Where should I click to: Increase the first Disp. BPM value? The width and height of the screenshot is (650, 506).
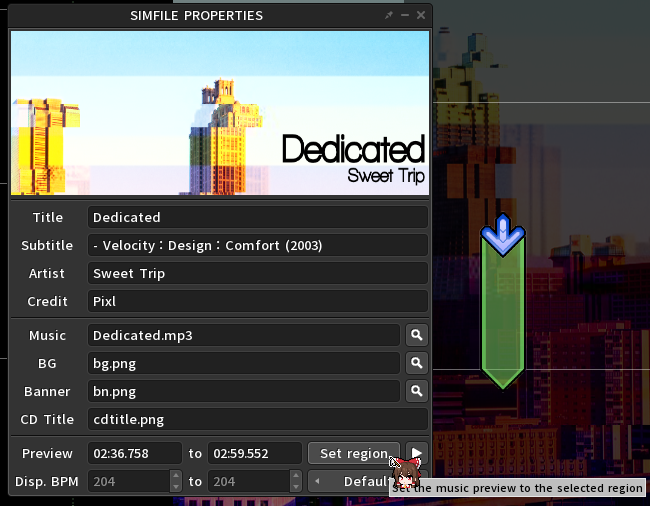[176, 476]
